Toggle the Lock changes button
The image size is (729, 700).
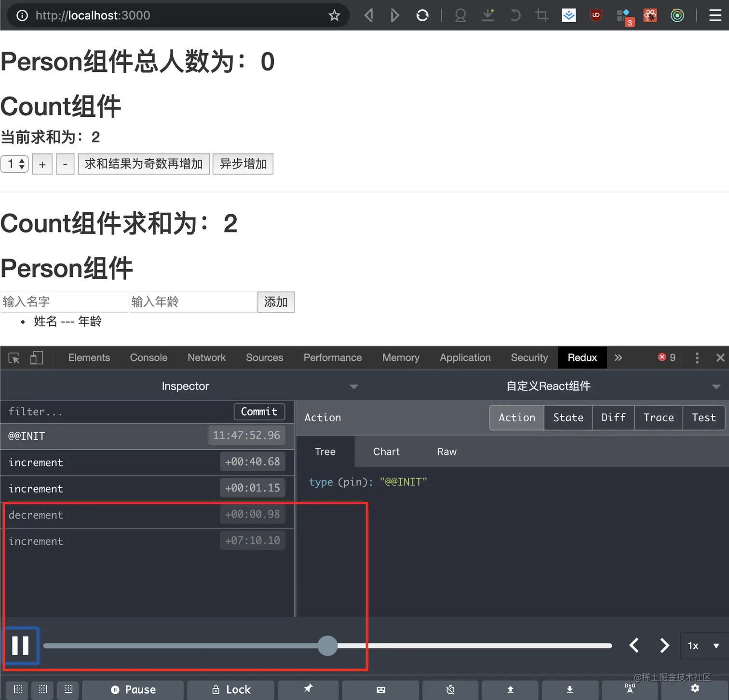(231, 690)
